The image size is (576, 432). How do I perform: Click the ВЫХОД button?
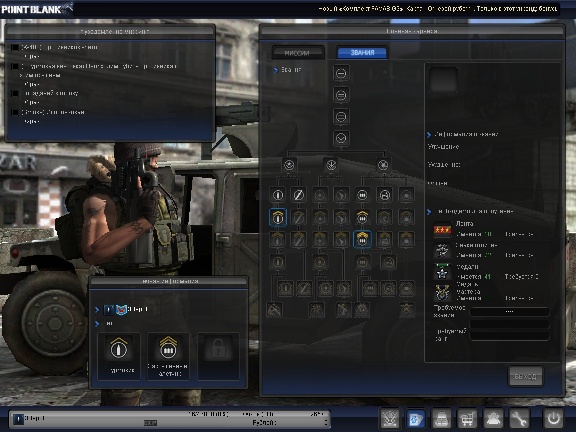[x=525, y=377]
